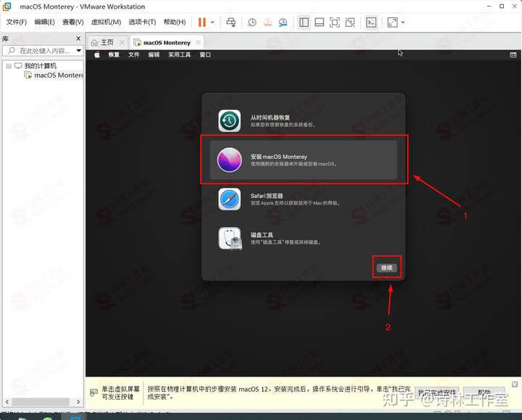Select 磁盘工具 option text
The width and height of the screenshot is (522, 420).
click(x=262, y=235)
